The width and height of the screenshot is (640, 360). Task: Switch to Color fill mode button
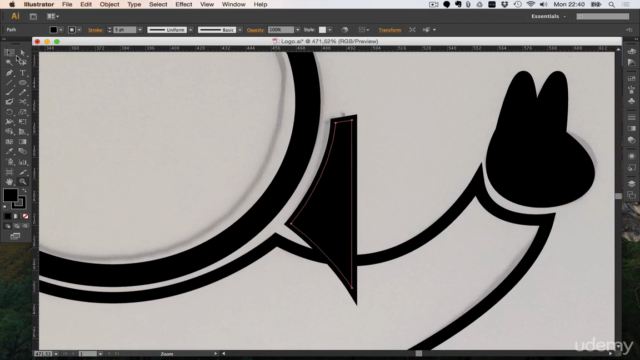click(7, 216)
